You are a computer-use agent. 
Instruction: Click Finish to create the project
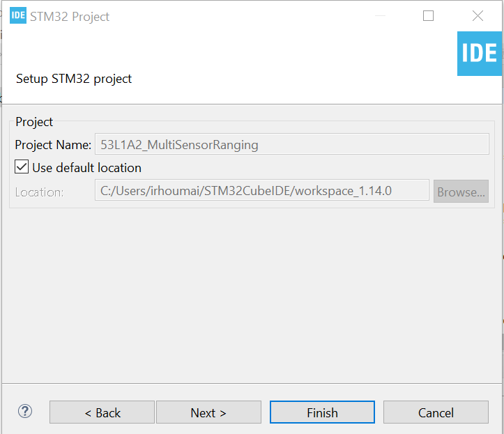pyautogui.click(x=322, y=412)
